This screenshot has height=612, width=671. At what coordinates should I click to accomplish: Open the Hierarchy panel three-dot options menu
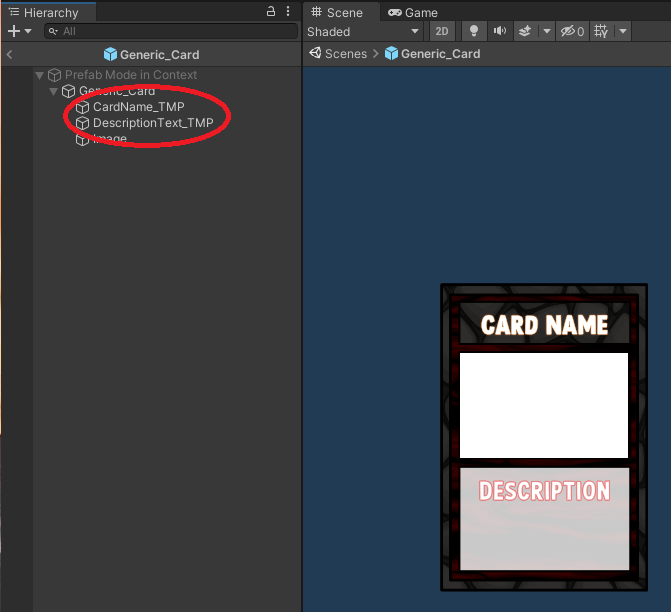point(288,11)
